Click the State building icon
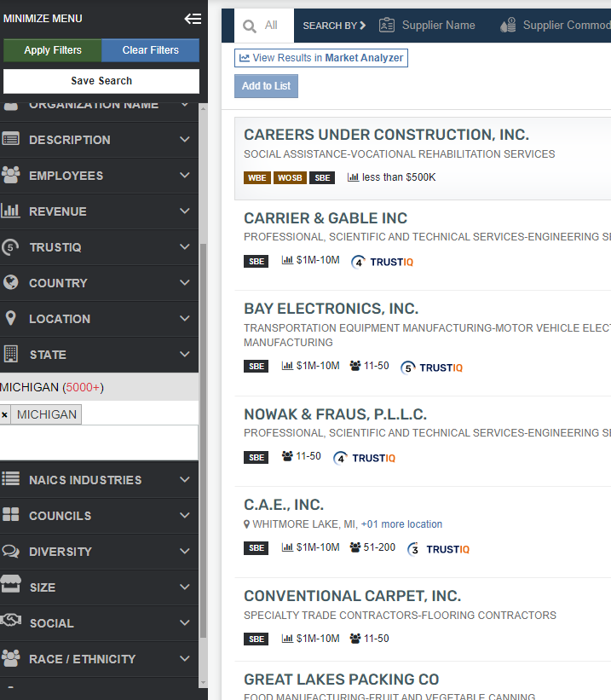 tap(11, 354)
